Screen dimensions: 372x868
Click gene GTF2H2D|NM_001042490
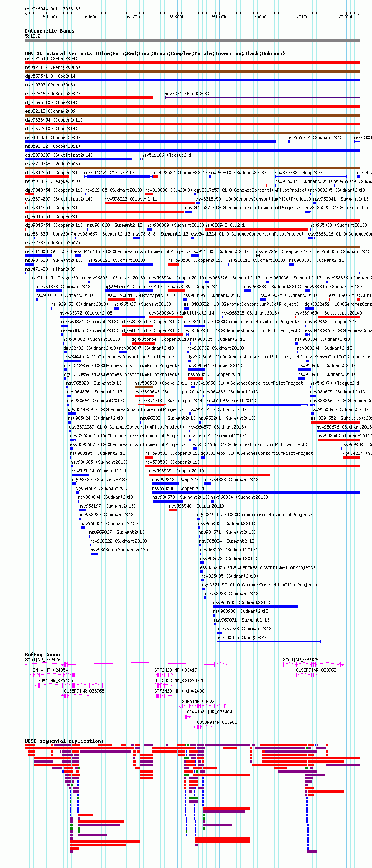click(179, 691)
